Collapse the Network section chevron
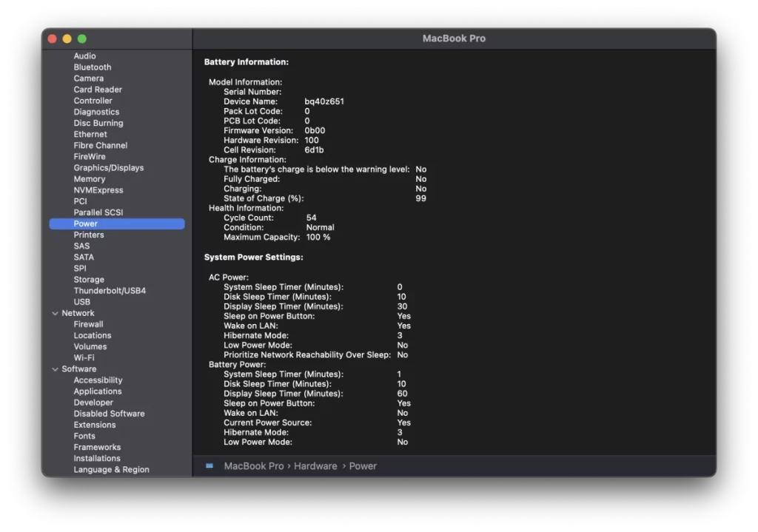The height and width of the screenshot is (532, 758). pyautogui.click(x=55, y=314)
